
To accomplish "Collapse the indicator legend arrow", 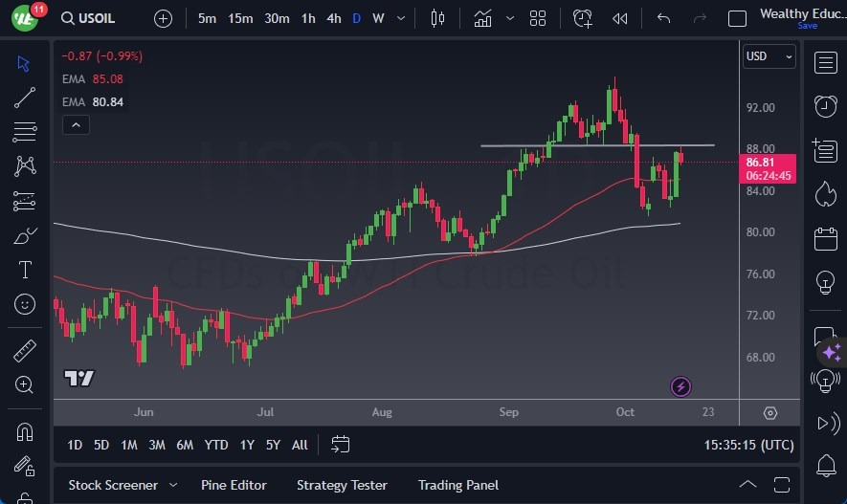I will (76, 124).
